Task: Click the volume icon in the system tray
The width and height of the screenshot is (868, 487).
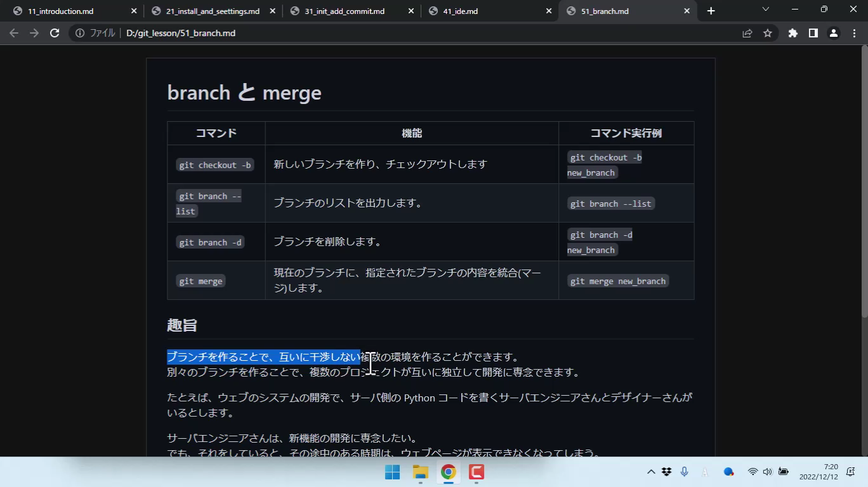Action: click(767, 472)
